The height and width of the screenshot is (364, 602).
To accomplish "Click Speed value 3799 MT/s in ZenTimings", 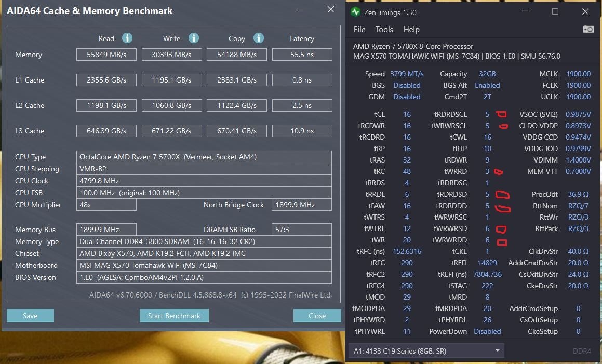I will point(407,74).
